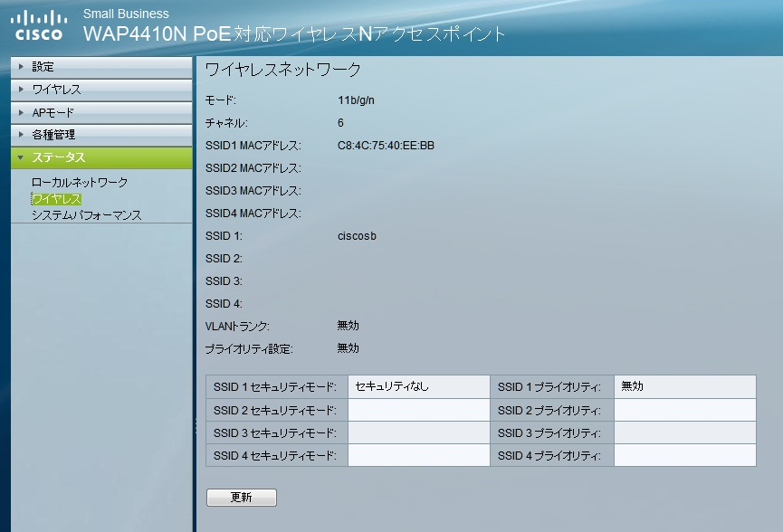The image size is (783, 532).
Task: Select SSID 1 value ciscosb
Action: 357,236
